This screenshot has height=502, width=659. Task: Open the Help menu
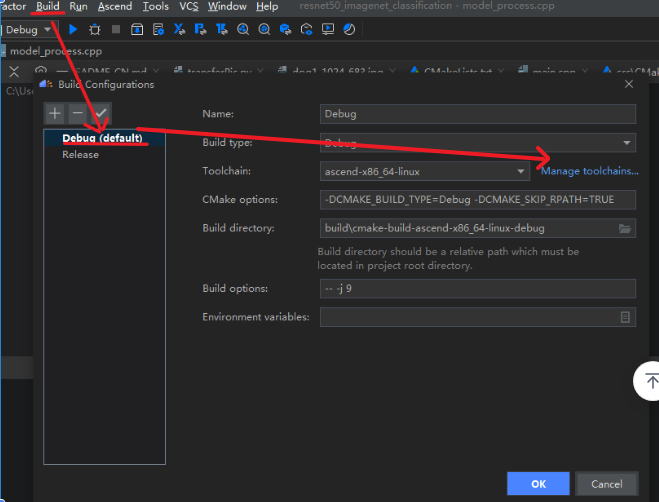(267, 6)
